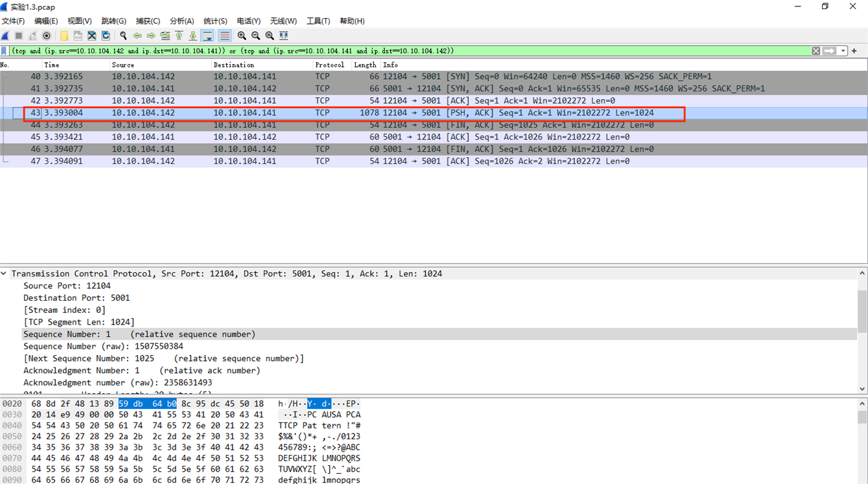868x484 pixels.
Task: Apply the display filter arrow button
Action: tap(829, 51)
